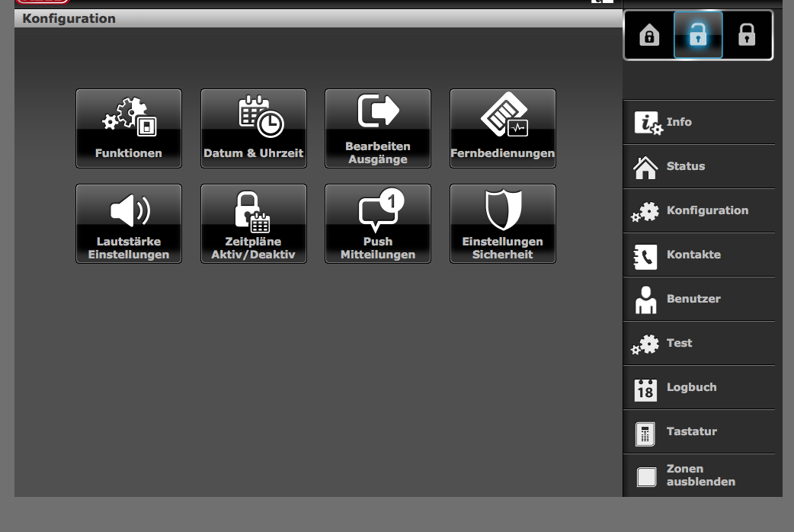Open Lautstärke Einstellungen speaker tile
This screenshot has width=794, height=532.
click(x=129, y=223)
